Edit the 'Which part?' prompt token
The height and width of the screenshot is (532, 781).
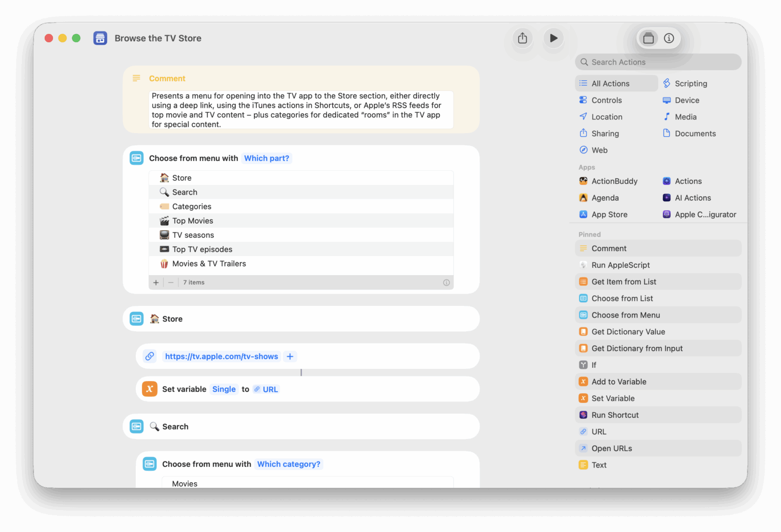[x=266, y=159]
